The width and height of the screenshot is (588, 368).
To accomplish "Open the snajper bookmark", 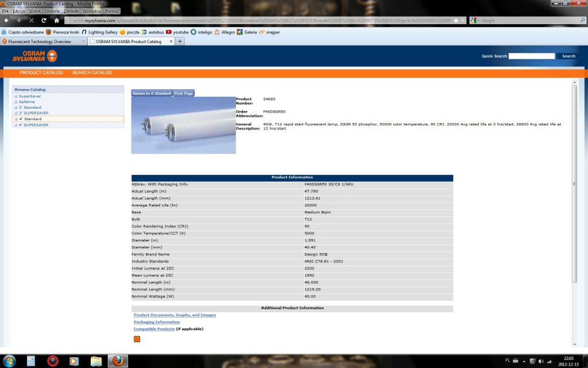I will (x=269, y=32).
